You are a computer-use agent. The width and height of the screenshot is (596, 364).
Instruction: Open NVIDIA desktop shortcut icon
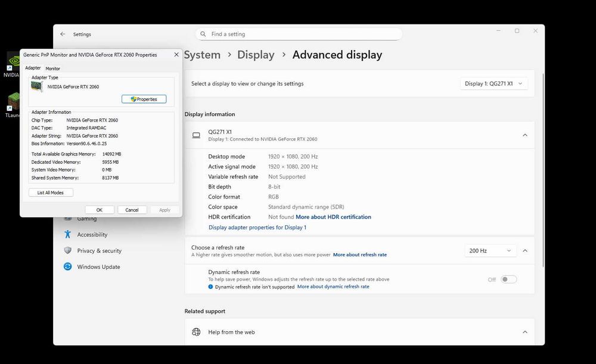pos(12,64)
